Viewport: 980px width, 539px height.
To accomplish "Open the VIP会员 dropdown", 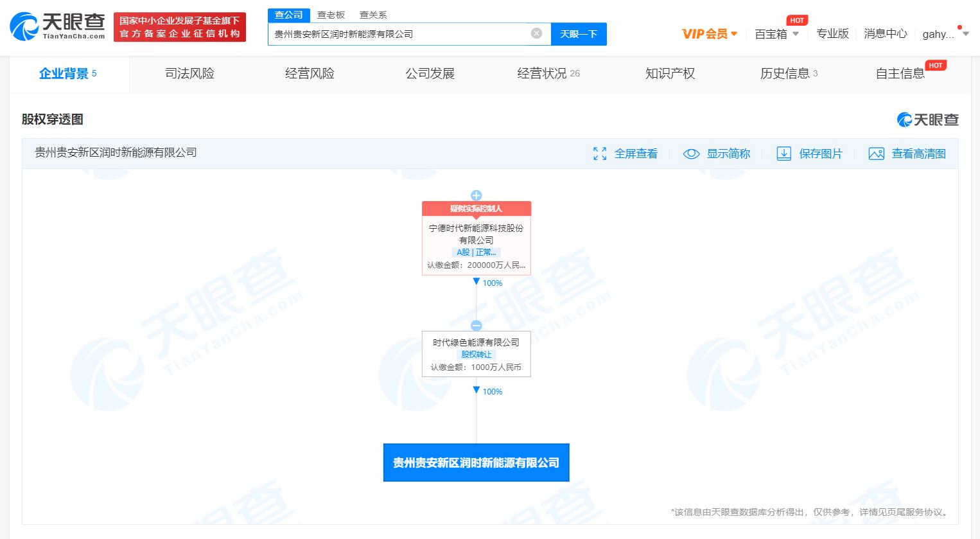I will pyautogui.click(x=710, y=33).
